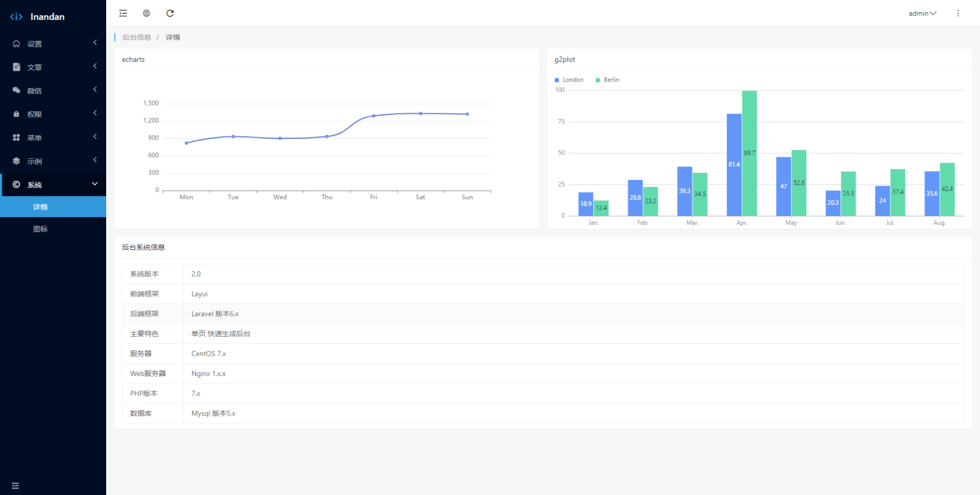The image size is (980, 495).
Task: Open website via globe icon
Action: tap(146, 13)
